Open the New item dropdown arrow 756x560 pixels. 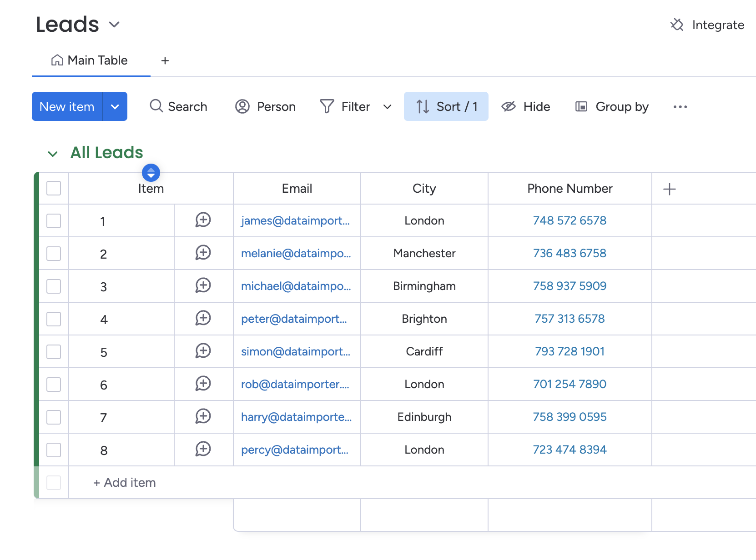click(115, 106)
